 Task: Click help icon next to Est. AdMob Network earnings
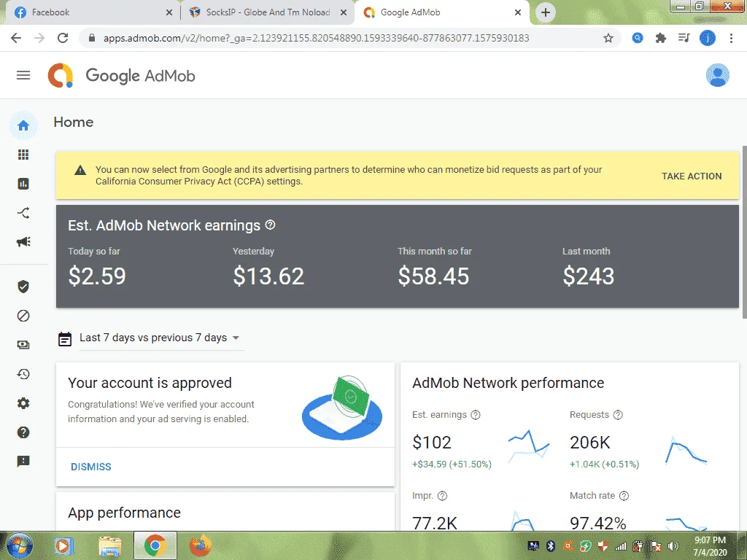coord(270,225)
